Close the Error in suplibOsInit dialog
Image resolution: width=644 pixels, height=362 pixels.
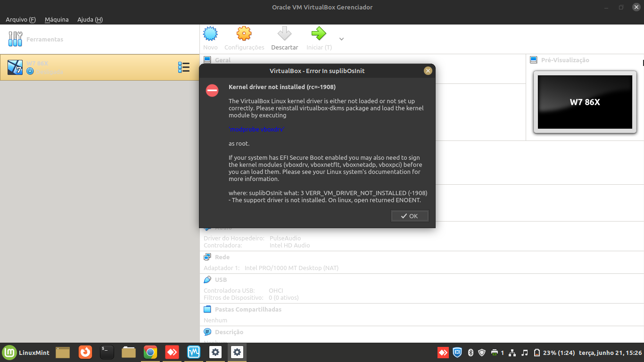[428, 71]
